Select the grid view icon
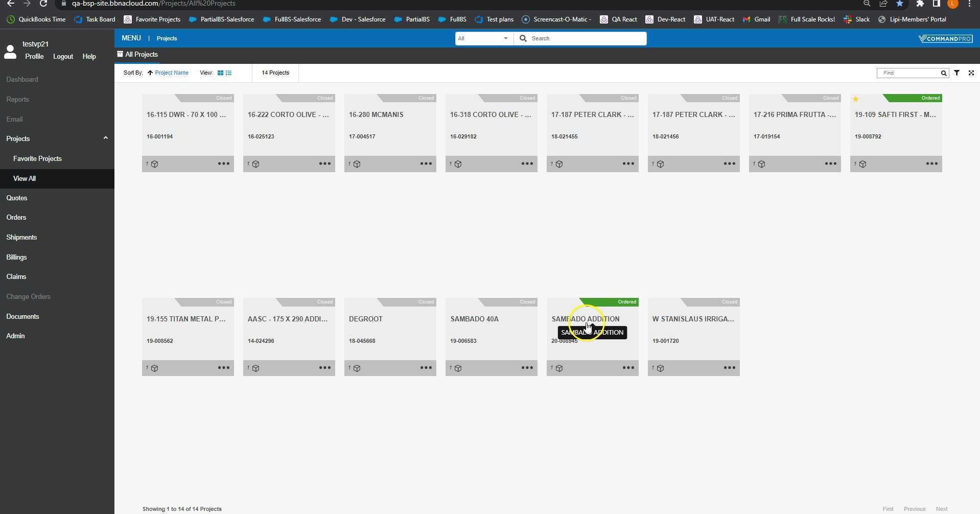Screen dimensions: 980x514 pyautogui.click(x=220, y=73)
